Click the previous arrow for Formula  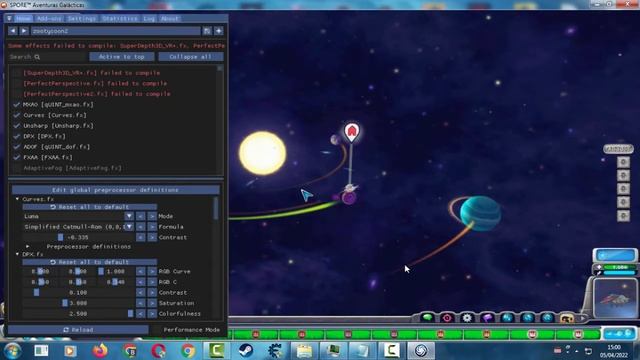point(140,227)
